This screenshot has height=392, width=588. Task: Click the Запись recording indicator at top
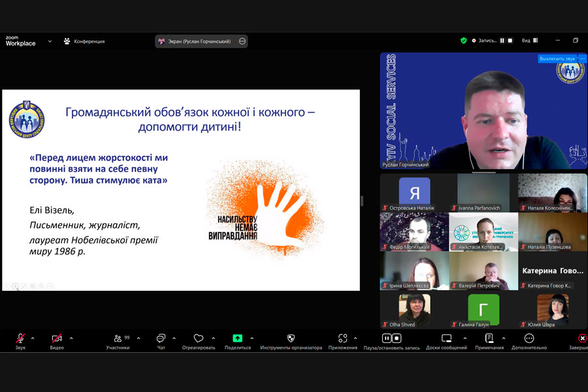484,41
